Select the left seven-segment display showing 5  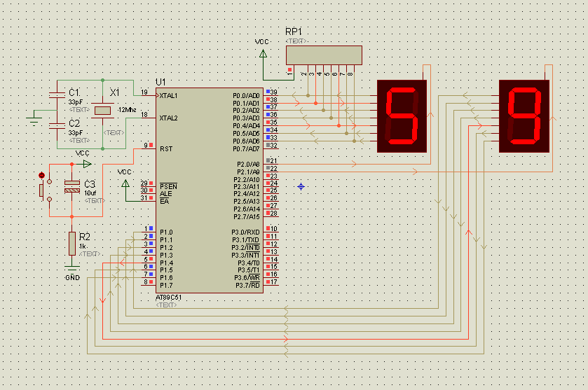(x=402, y=116)
